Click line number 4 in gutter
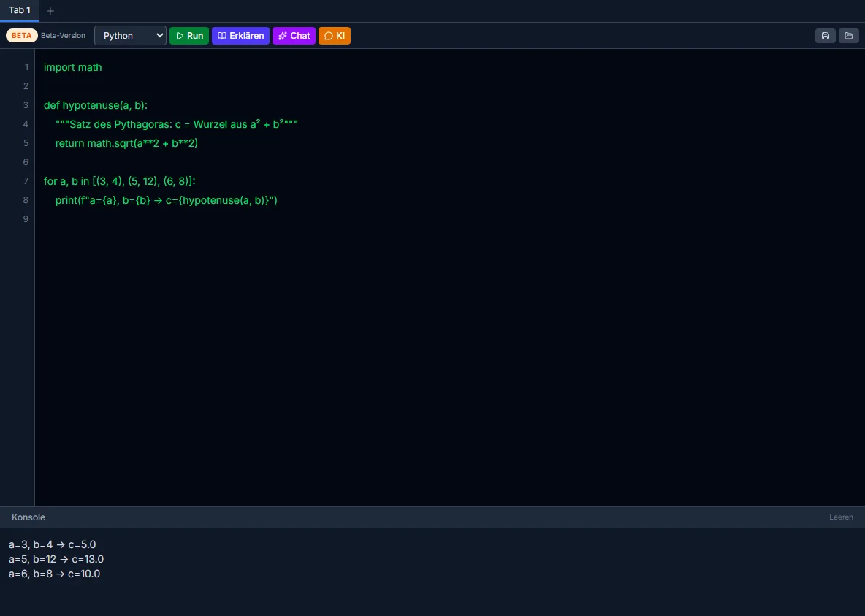This screenshot has height=616, width=865. click(x=26, y=124)
